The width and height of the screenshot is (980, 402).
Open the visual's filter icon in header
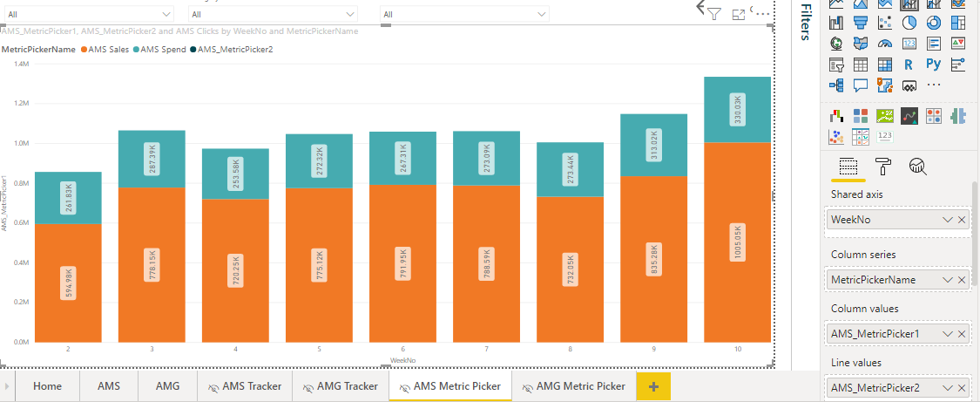[715, 14]
